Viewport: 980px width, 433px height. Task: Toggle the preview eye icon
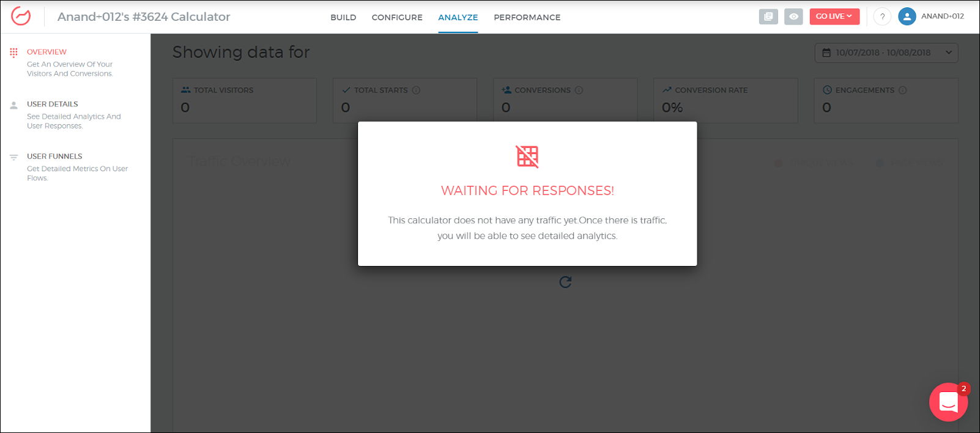point(793,17)
